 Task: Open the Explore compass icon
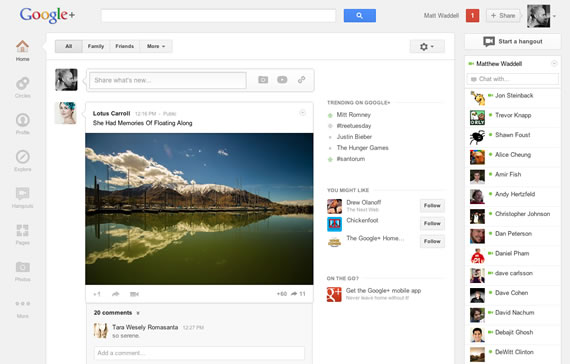tap(23, 157)
